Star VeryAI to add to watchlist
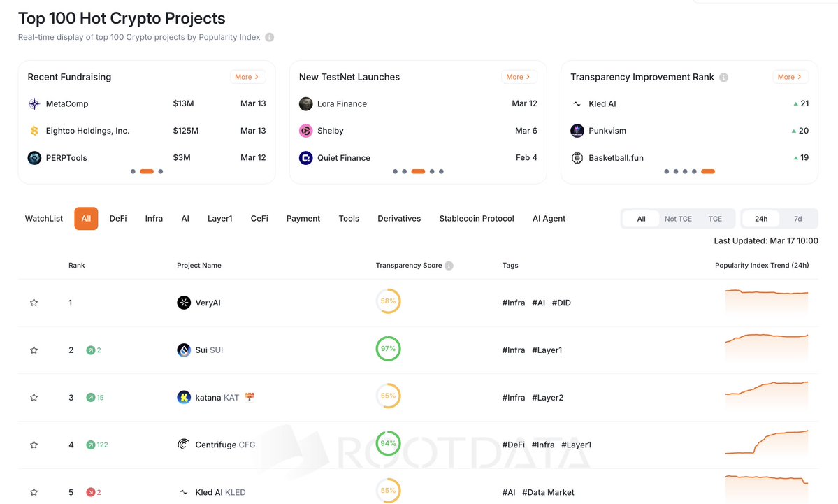 coord(34,303)
